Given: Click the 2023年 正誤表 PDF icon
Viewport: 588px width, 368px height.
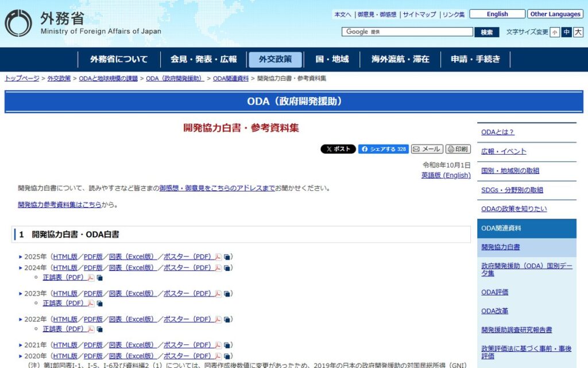Looking at the screenshot, I should point(91,304).
